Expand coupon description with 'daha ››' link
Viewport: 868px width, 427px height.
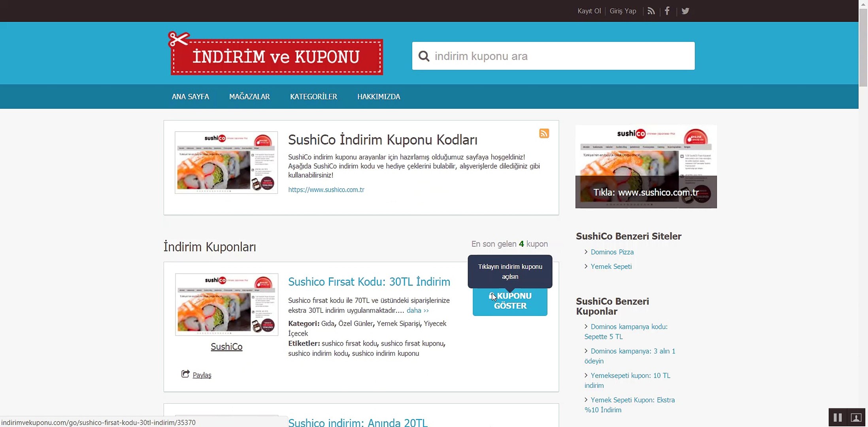point(417,310)
